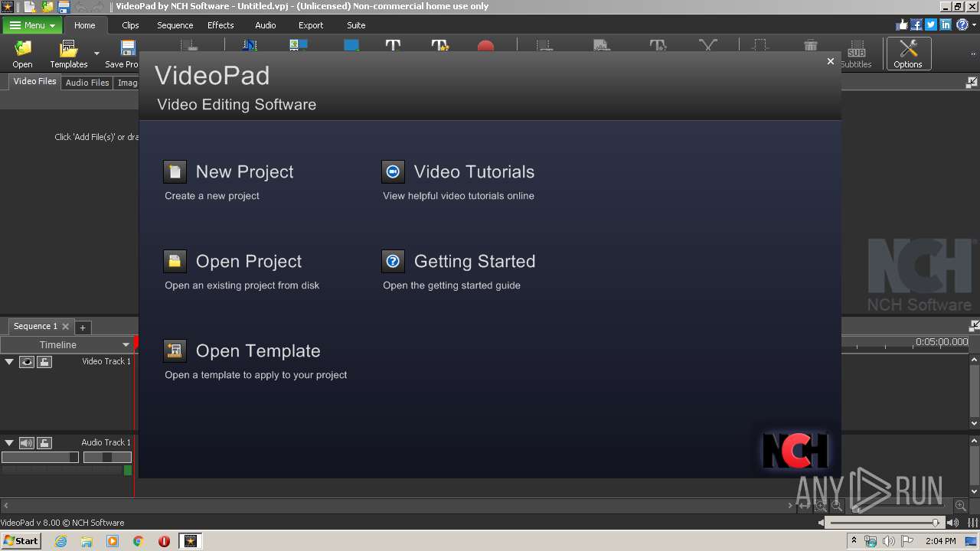Click the undock timeline panel icon
The image size is (980, 551).
[974, 326]
